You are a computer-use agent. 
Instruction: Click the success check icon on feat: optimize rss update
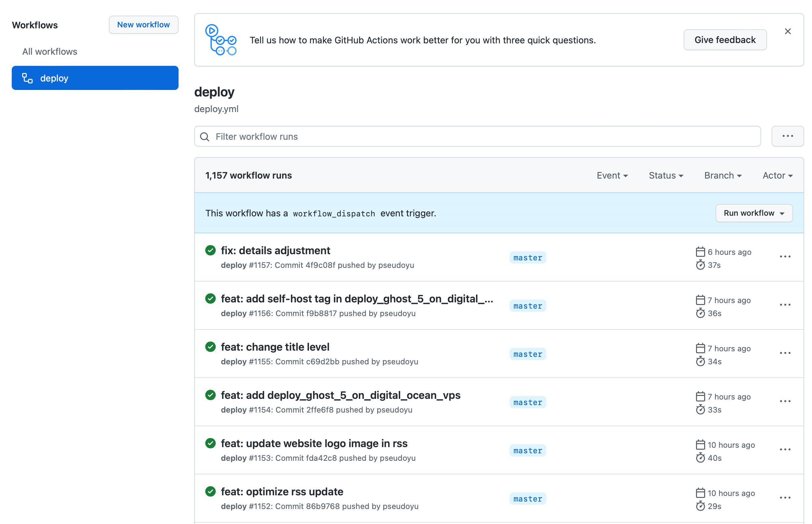pyautogui.click(x=210, y=491)
